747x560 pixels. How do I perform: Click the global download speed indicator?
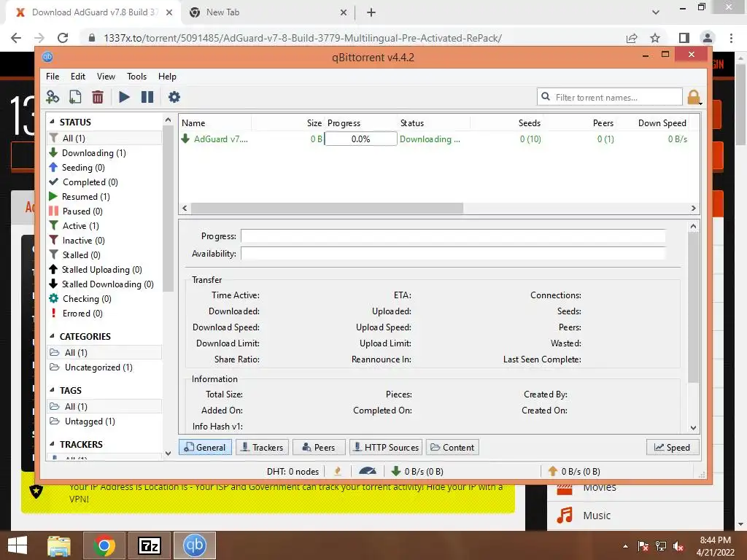(x=417, y=472)
